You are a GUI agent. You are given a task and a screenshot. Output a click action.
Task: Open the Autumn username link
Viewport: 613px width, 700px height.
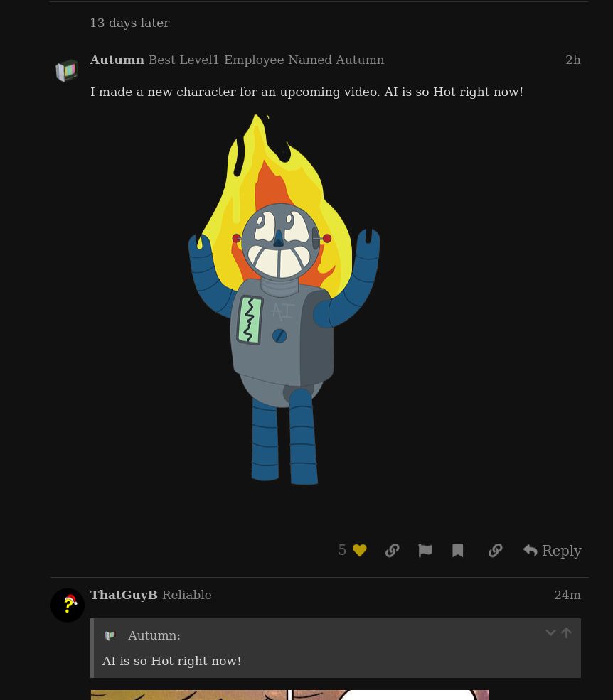[117, 60]
